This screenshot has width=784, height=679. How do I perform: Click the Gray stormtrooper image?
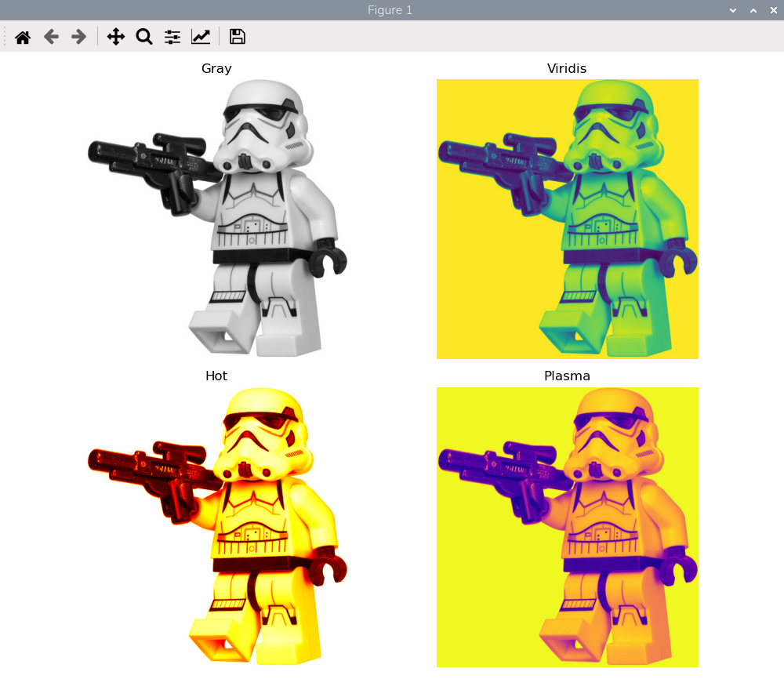(216, 219)
